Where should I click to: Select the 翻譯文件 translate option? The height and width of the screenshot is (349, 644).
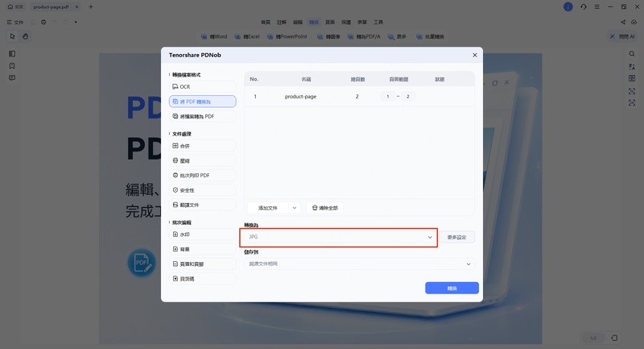click(x=203, y=205)
